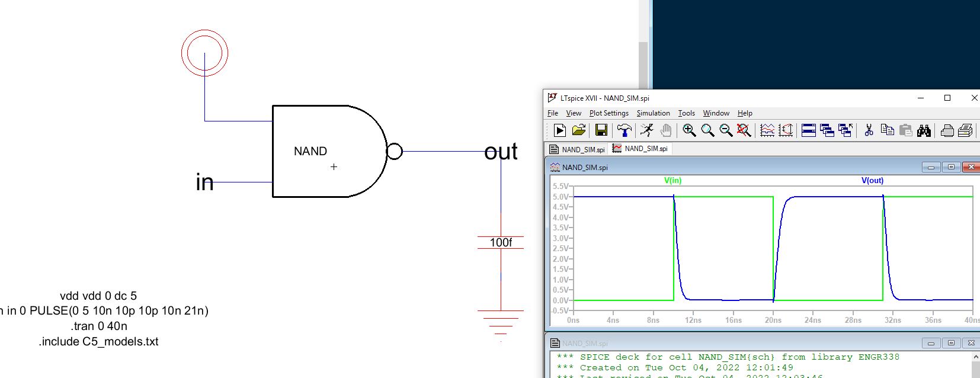Screen dimensions: 980x378
Task: Click the zoom in magnifier icon
Action: pyautogui.click(x=689, y=130)
